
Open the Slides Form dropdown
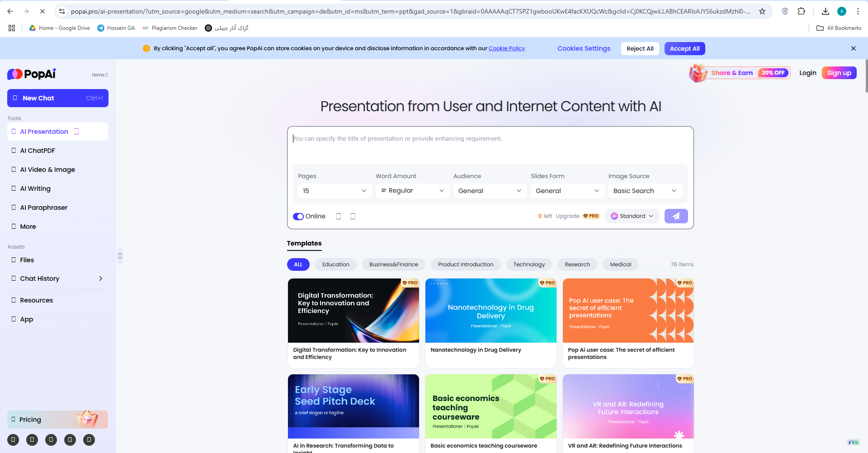[x=567, y=191]
